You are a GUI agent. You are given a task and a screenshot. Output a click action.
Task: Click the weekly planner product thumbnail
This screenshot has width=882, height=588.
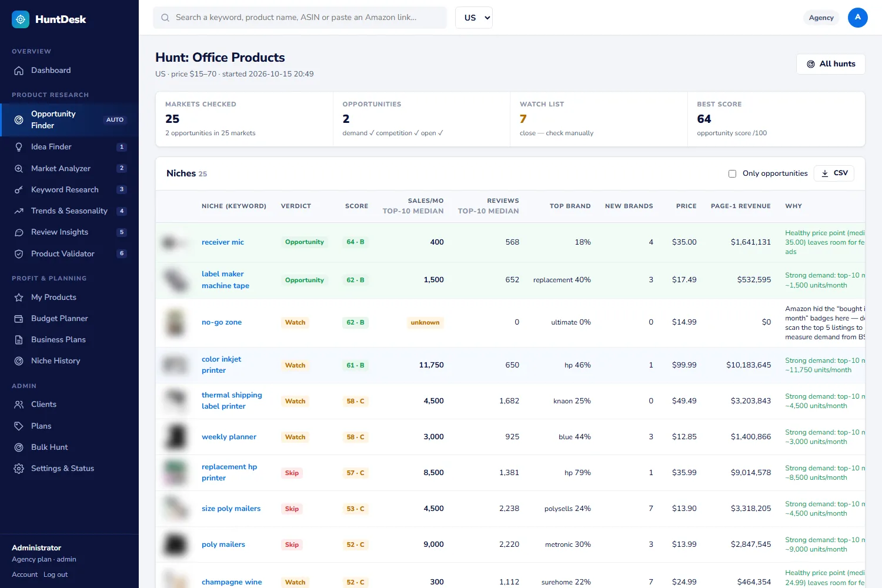pos(175,437)
